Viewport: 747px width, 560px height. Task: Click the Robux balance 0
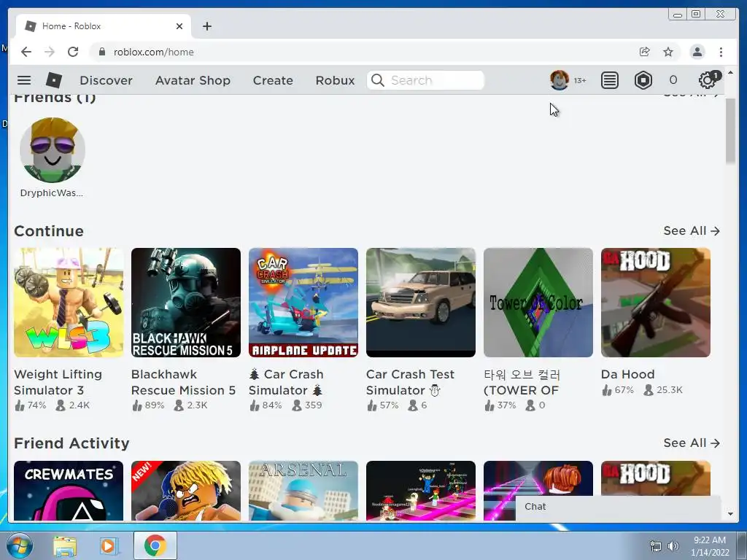[673, 80]
